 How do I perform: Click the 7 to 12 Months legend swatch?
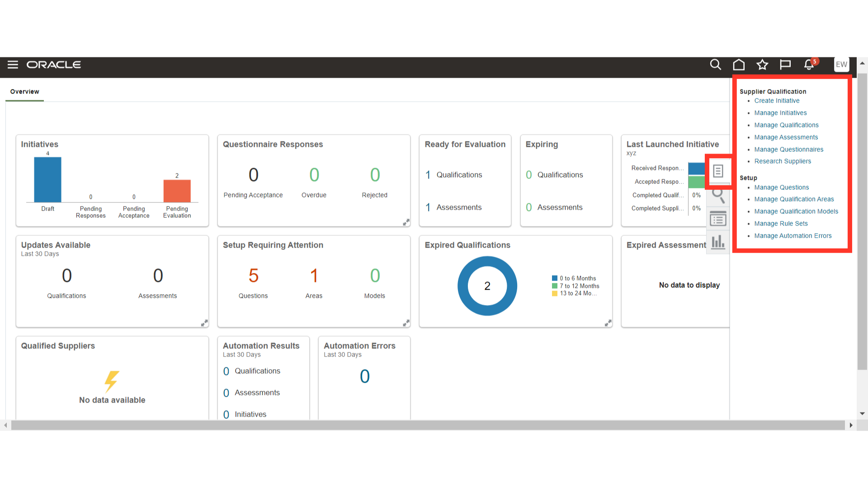[x=554, y=286]
